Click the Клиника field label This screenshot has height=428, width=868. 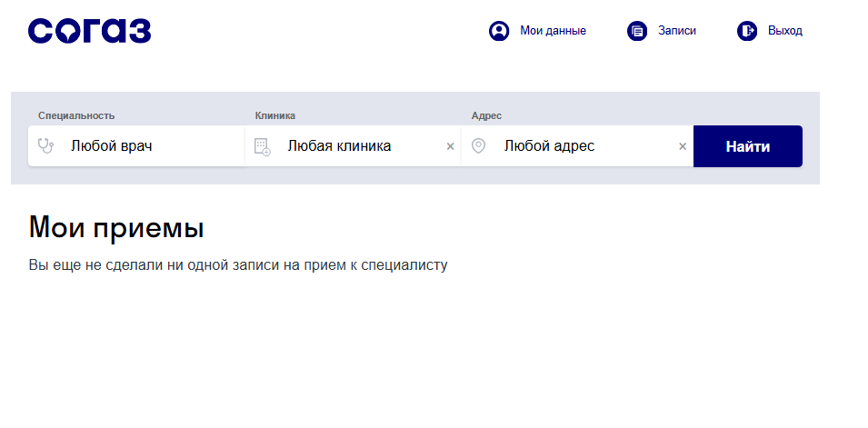coord(275,115)
